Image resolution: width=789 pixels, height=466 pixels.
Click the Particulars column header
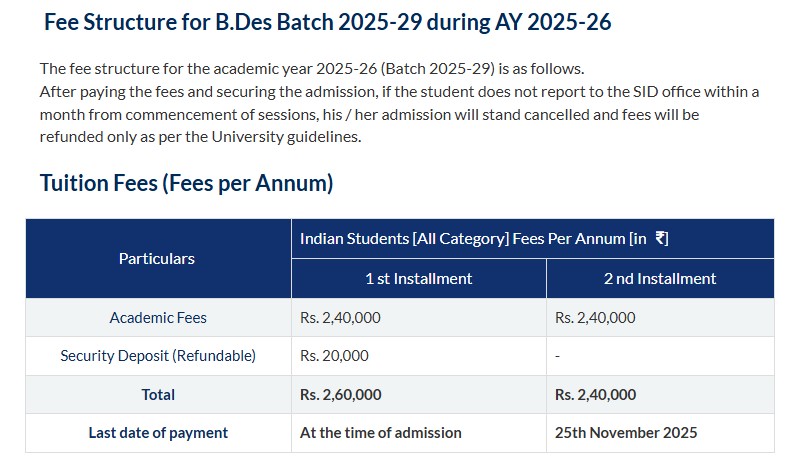click(x=157, y=258)
